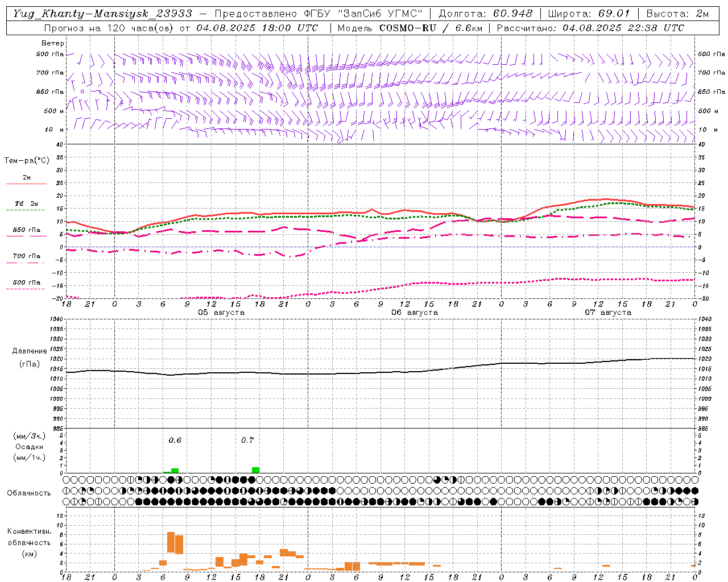Click the Облачность row label
The height and width of the screenshot is (582, 728).
29,493
